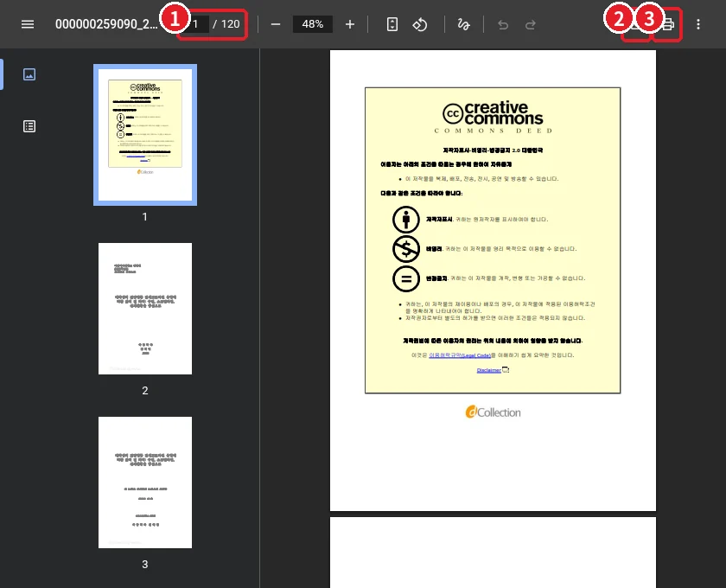Select the page 1 thumbnail

pos(145,135)
